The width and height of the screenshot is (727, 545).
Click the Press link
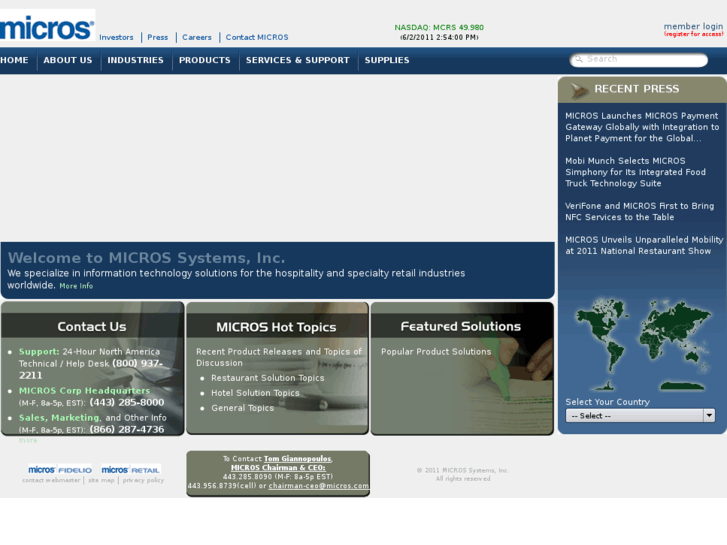pyautogui.click(x=158, y=37)
